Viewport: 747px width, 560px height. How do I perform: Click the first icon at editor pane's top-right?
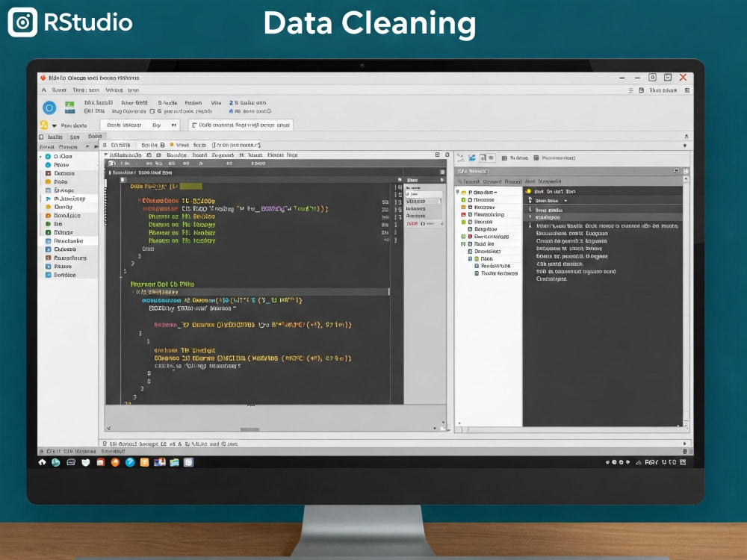click(437, 155)
